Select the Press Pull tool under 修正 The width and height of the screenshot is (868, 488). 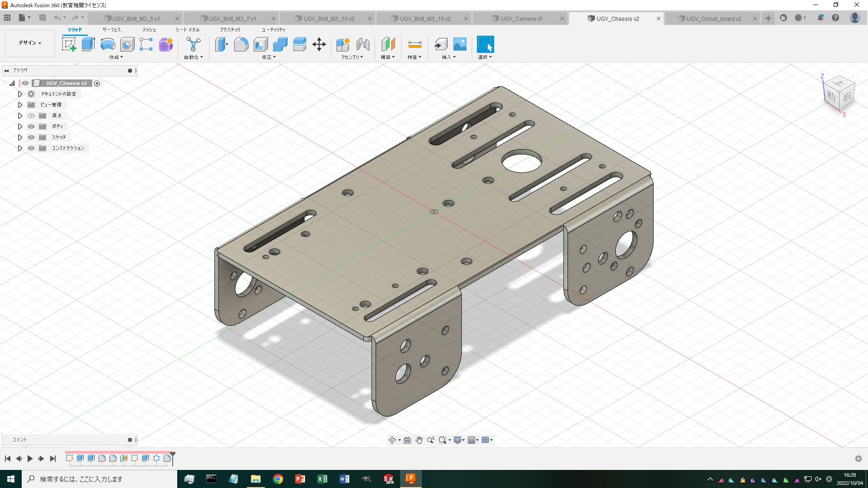click(221, 44)
